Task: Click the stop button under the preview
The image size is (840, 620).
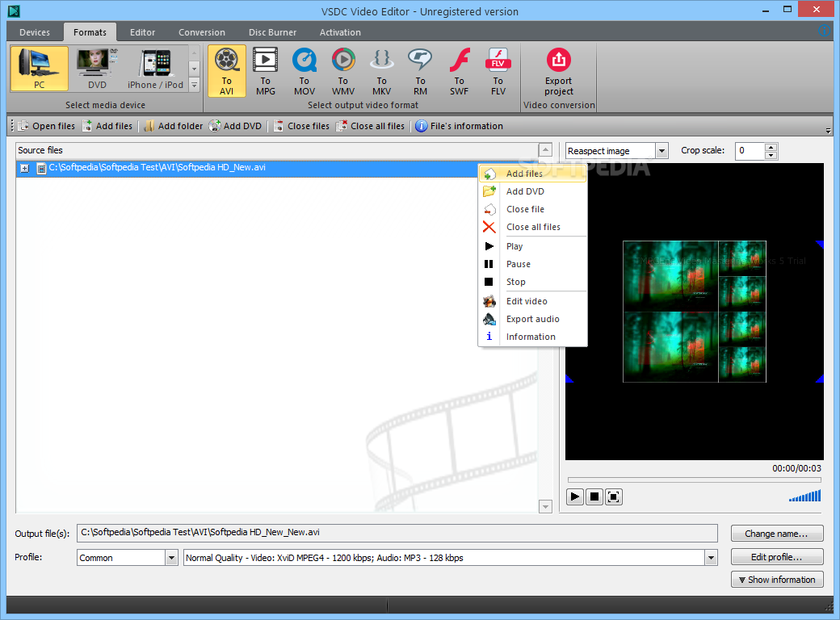Action: click(594, 496)
